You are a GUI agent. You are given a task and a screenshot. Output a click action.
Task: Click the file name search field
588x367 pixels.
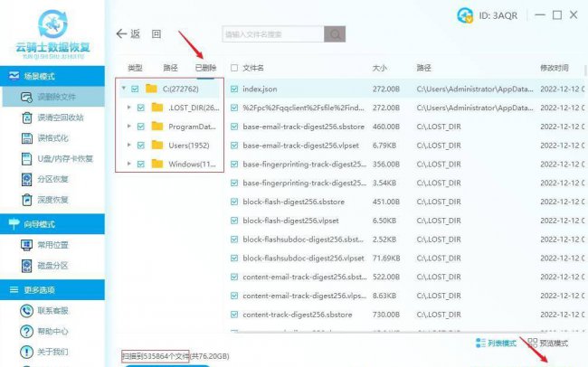[x=273, y=34]
